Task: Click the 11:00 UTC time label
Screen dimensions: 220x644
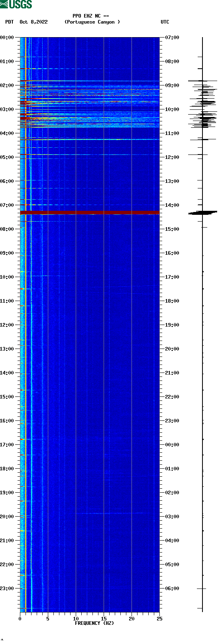Action: [172, 133]
